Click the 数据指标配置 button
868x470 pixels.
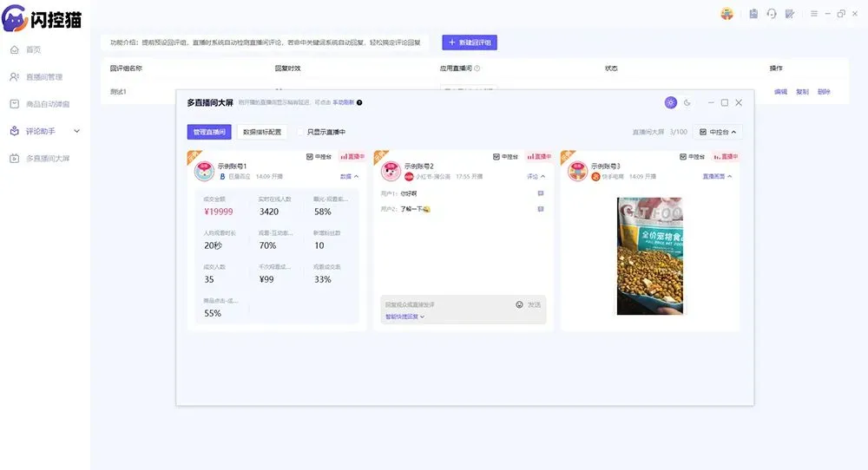(x=262, y=132)
